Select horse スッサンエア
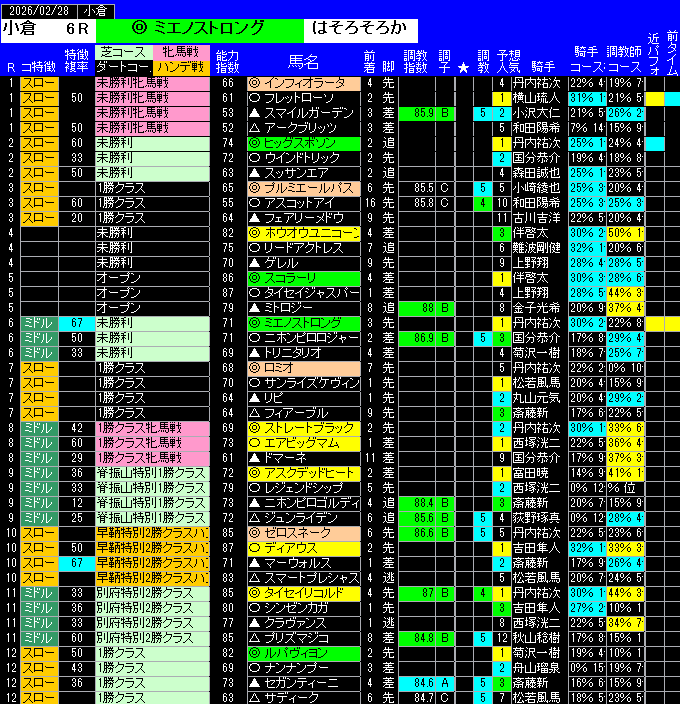 click(x=304, y=173)
